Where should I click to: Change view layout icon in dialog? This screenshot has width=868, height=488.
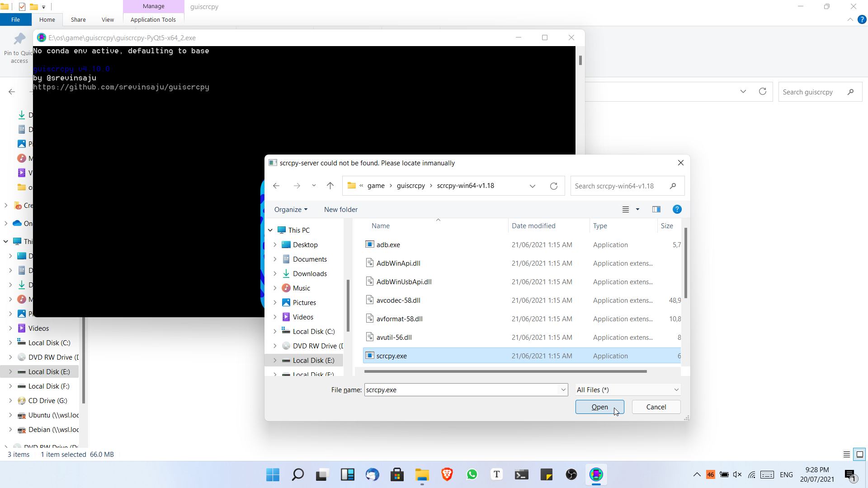coord(626,209)
